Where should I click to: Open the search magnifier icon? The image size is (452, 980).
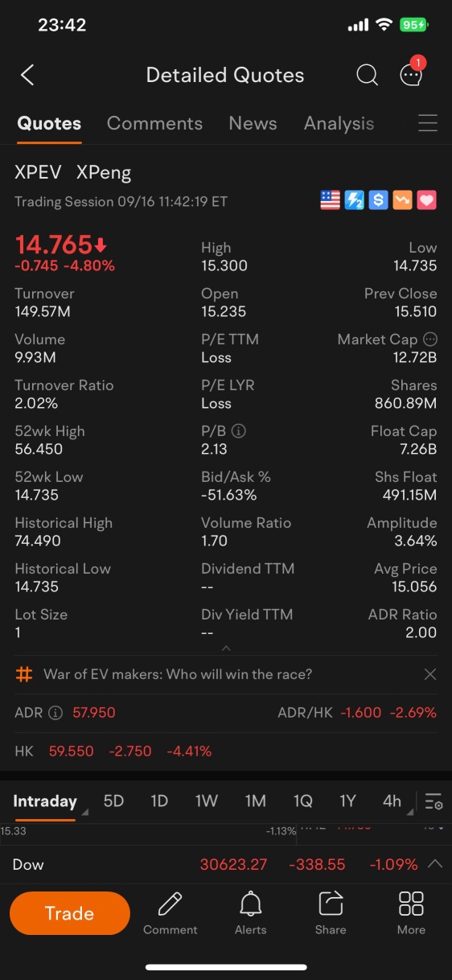(367, 75)
